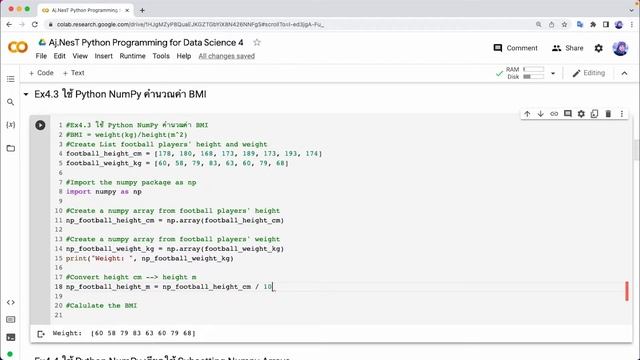Image resolution: width=640 pixels, height=360 pixels.
Task: Open more cell actions menu
Action: [x=622, y=114]
